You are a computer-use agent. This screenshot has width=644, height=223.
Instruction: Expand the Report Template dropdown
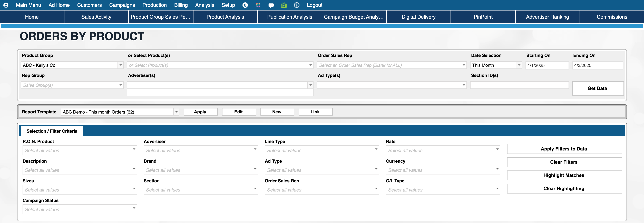pyautogui.click(x=176, y=112)
